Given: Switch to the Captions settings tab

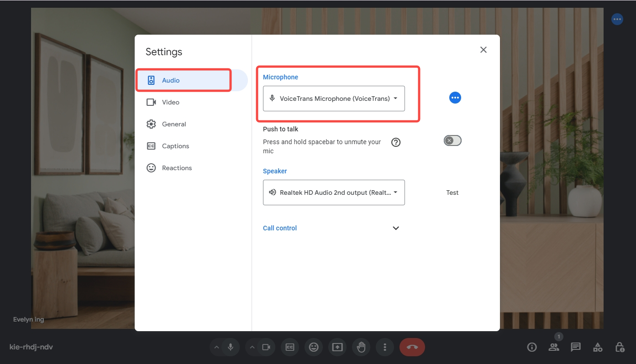Looking at the screenshot, I should click(x=175, y=146).
